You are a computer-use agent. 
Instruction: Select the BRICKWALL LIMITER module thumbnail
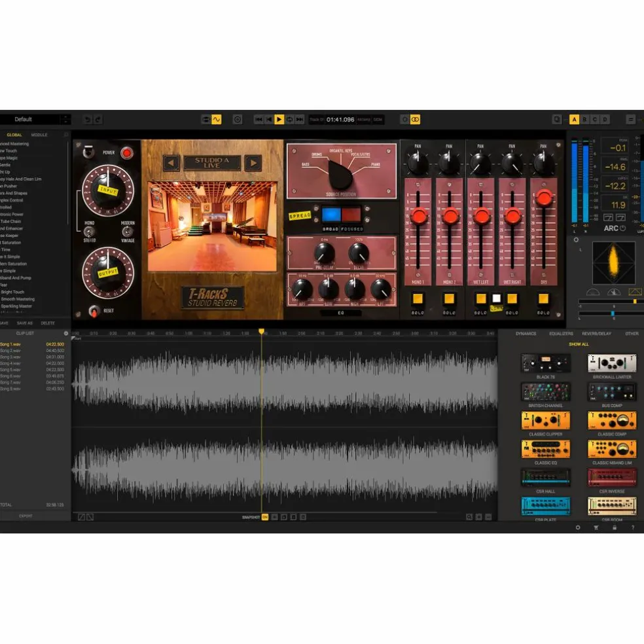click(612, 363)
